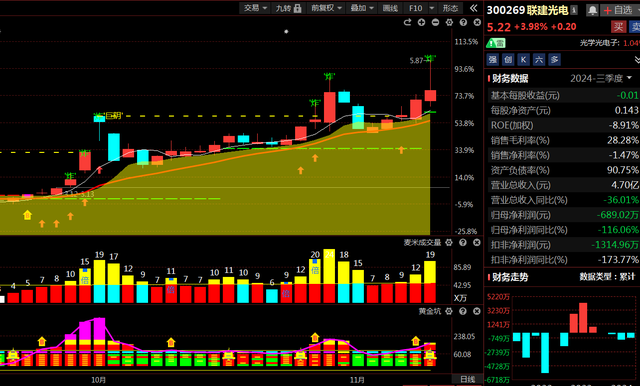Collapse side panel with double-arrow icon
This screenshot has width=640, height=386.
pyautogui.click(x=473, y=8)
